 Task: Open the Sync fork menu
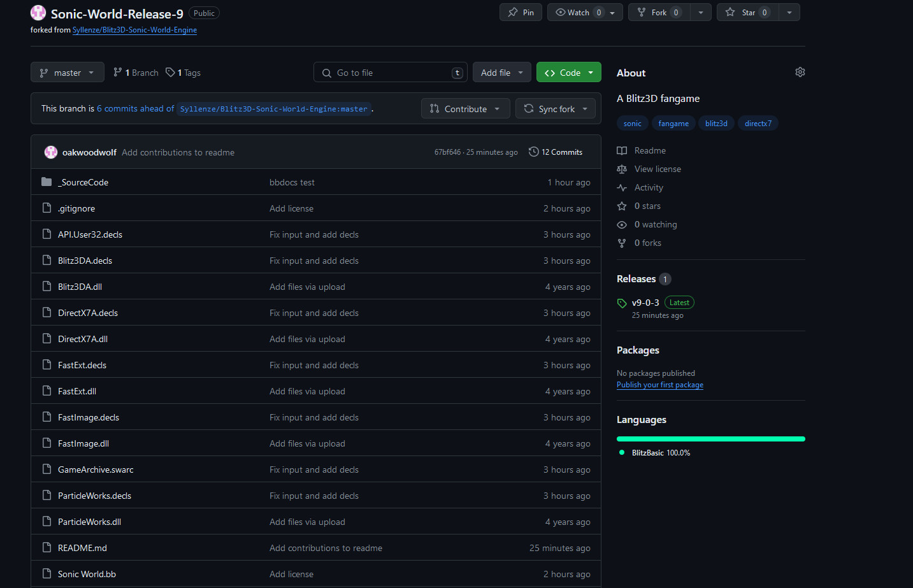click(556, 109)
